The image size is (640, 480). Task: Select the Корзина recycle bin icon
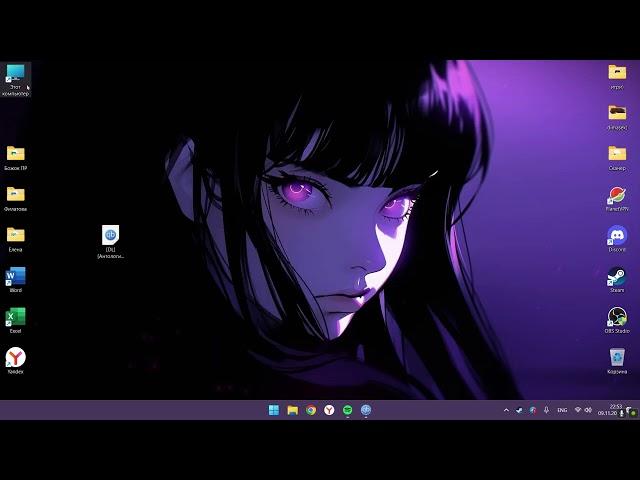point(617,361)
